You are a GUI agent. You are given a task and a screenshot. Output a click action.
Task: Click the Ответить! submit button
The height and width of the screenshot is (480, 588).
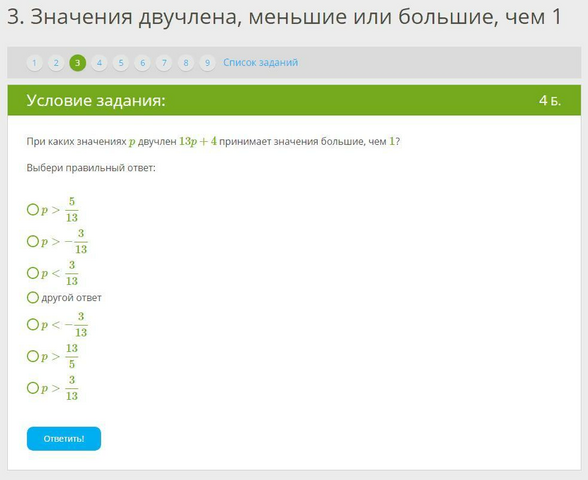pos(64,438)
